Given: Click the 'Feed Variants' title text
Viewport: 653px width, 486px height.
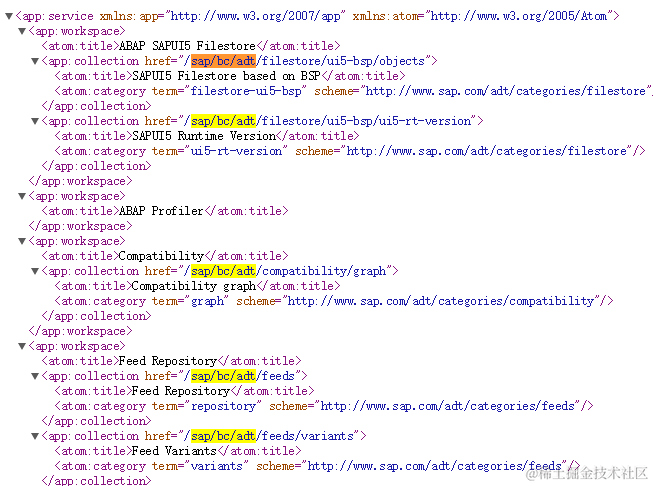Looking at the screenshot, I should [174, 451].
